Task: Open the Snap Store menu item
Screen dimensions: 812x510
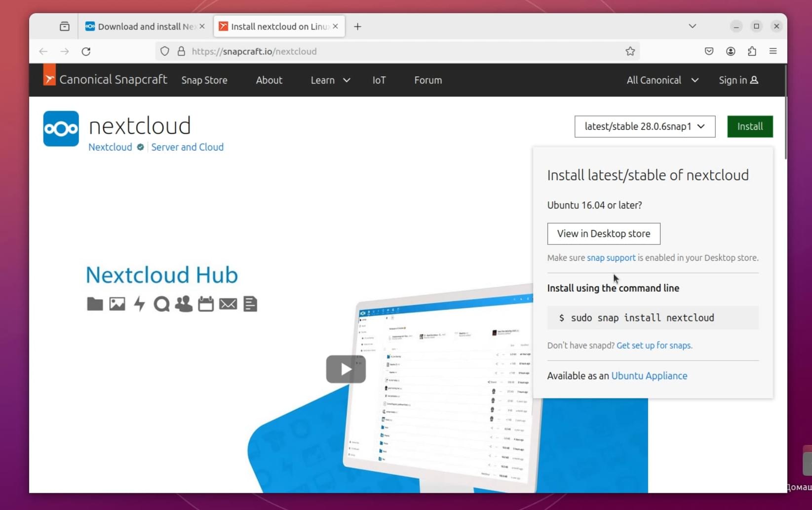Action: point(204,80)
